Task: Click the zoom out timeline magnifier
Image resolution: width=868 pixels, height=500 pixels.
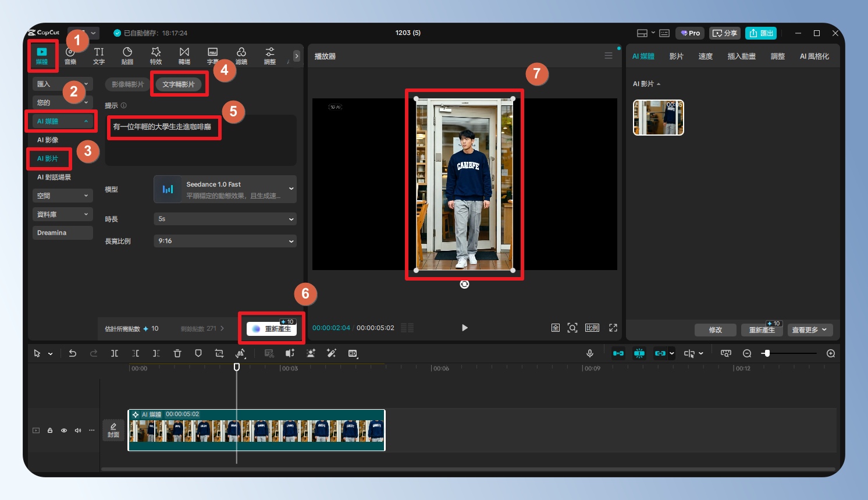Action: coord(747,353)
